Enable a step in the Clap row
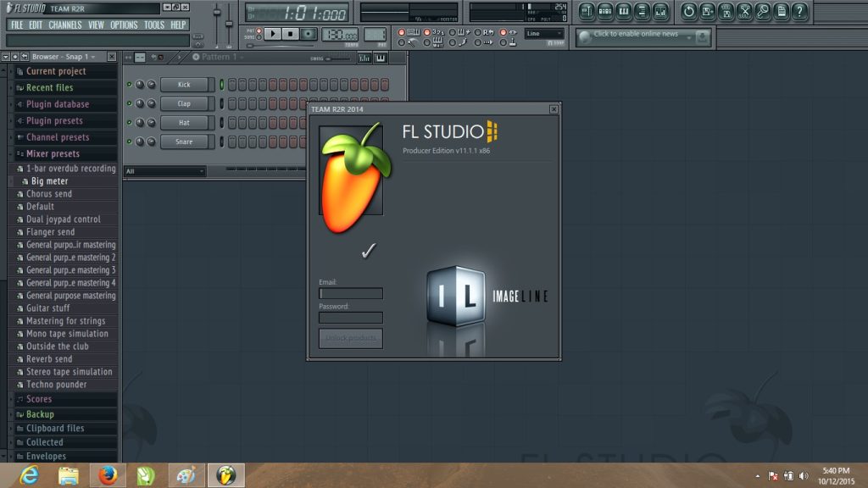 point(234,103)
